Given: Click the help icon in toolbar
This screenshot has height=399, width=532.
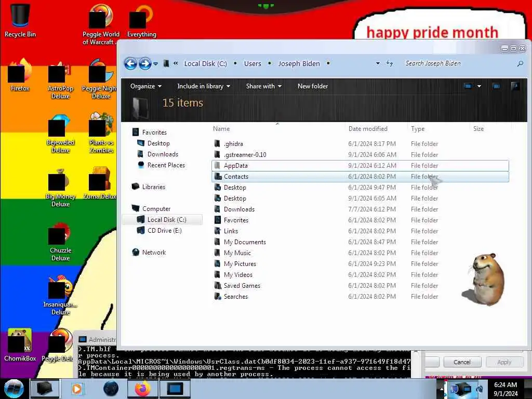Looking at the screenshot, I should click(515, 86).
